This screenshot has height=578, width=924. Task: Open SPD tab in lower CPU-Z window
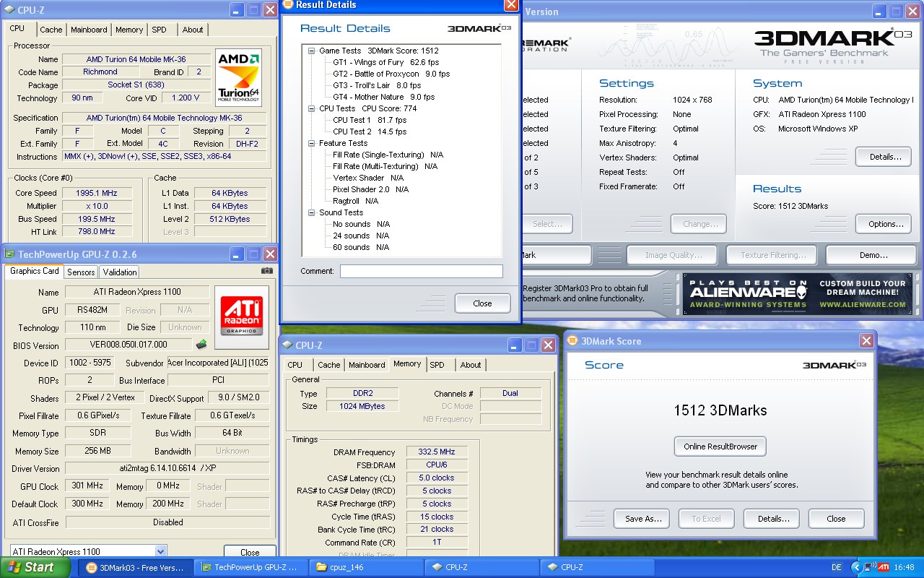(x=437, y=365)
